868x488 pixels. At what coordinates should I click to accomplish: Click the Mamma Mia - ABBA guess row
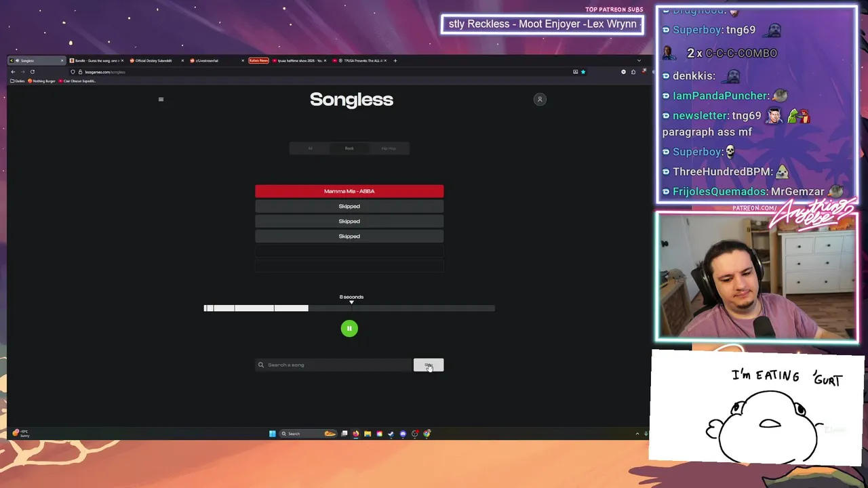coord(349,191)
